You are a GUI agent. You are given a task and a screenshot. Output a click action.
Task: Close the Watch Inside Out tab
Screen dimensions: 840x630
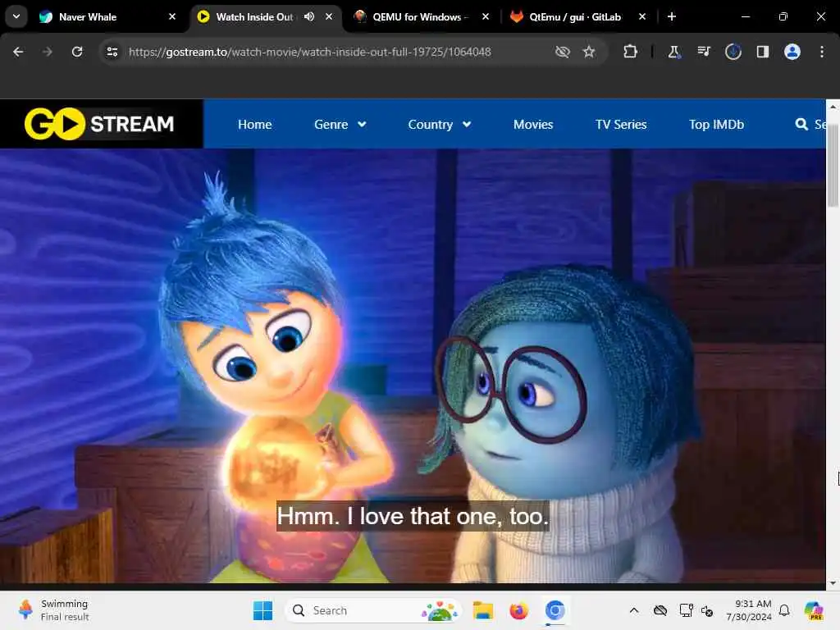[329, 16]
